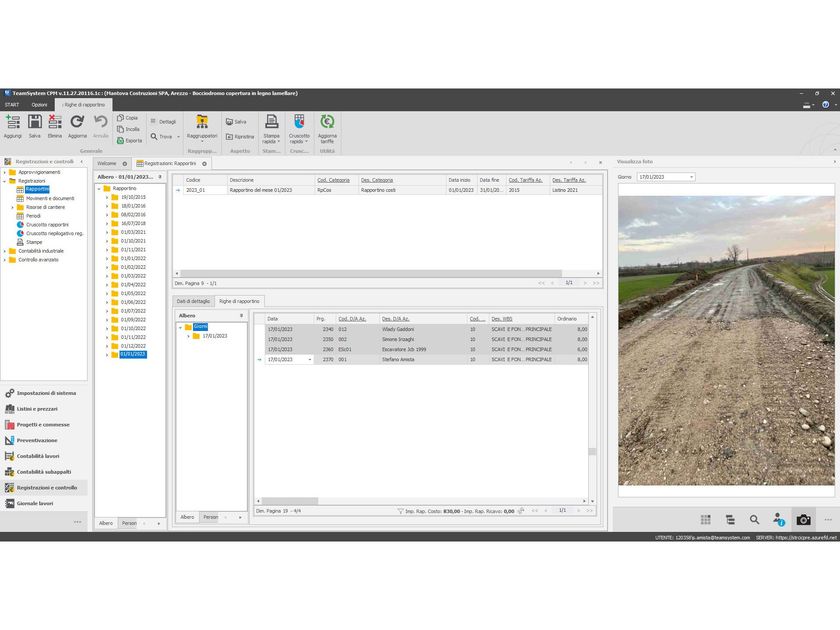
Task: Click the site photo of the dirt road
Action: [x=726, y=340]
